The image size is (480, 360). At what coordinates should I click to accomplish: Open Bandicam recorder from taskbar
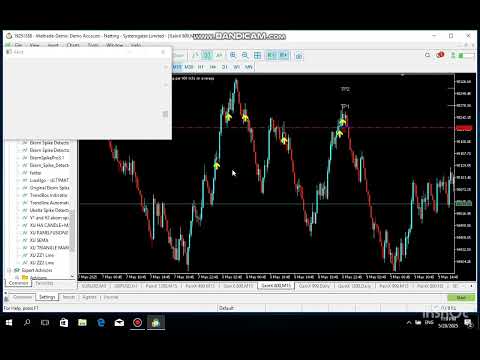(x=138, y=323)
